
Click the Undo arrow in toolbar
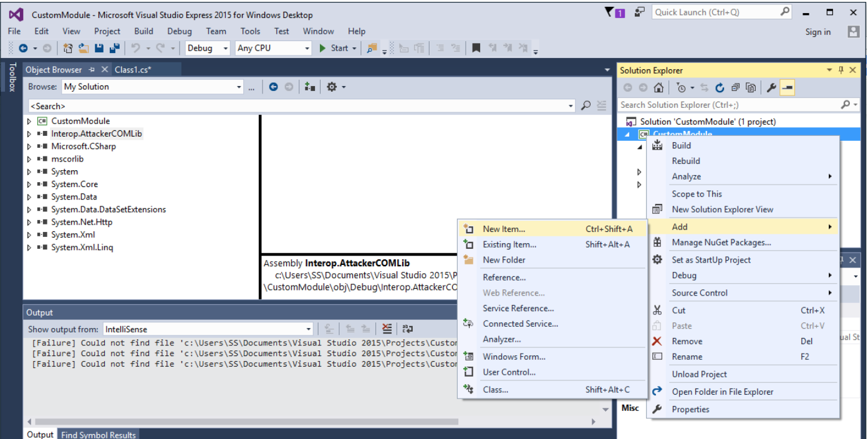[135, 48]
